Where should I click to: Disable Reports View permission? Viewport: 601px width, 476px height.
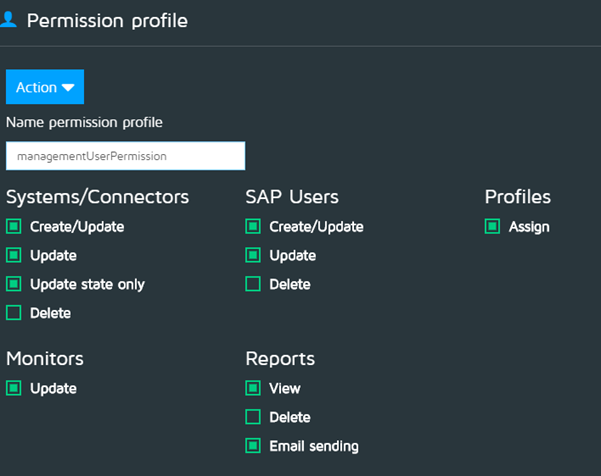[253, 388]
